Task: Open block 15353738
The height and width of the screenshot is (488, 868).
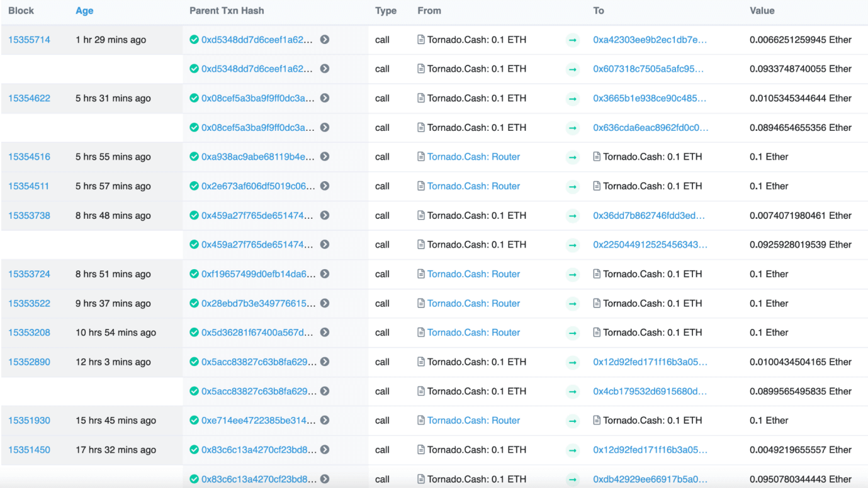Action: (x=29, y=215)
